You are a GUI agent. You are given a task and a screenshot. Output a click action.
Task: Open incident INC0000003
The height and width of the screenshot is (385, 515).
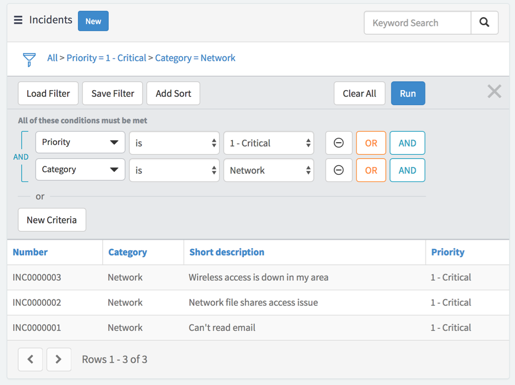click(37, 277)
